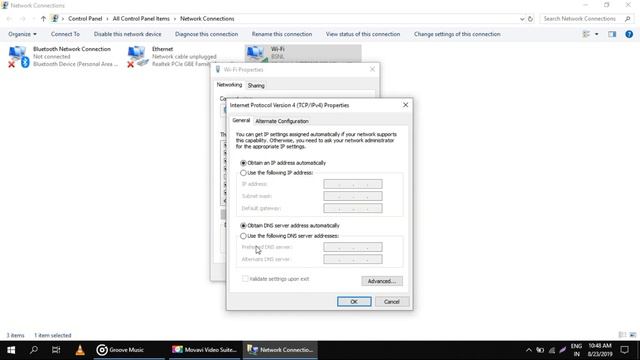This screenshot has height=360, width=640.
Task: Expand the view options dropdown arrow
Action: pyautogui.click(x=596, y=34)
